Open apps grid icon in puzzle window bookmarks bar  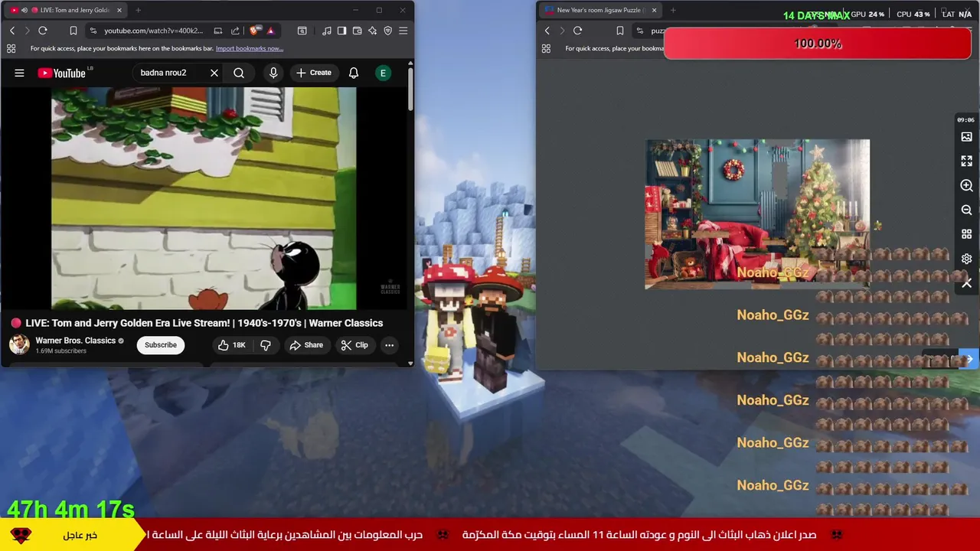click(546, 48)
